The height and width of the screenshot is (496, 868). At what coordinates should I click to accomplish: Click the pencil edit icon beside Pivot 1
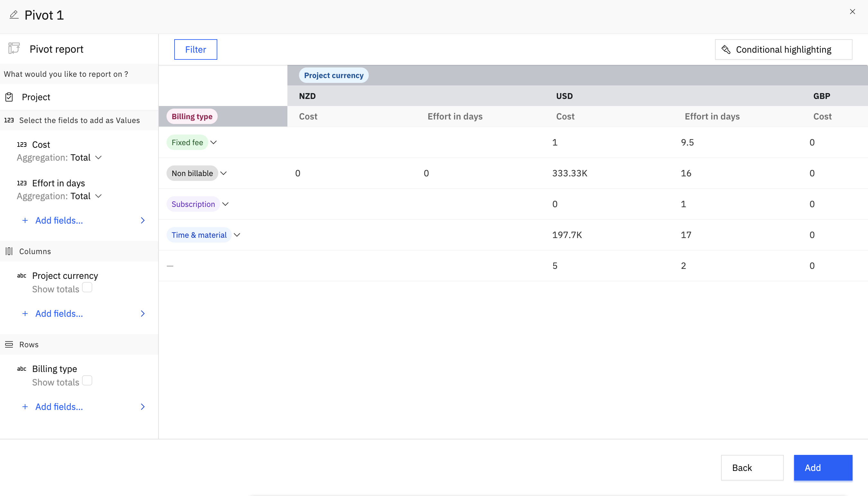click(14, 15)
